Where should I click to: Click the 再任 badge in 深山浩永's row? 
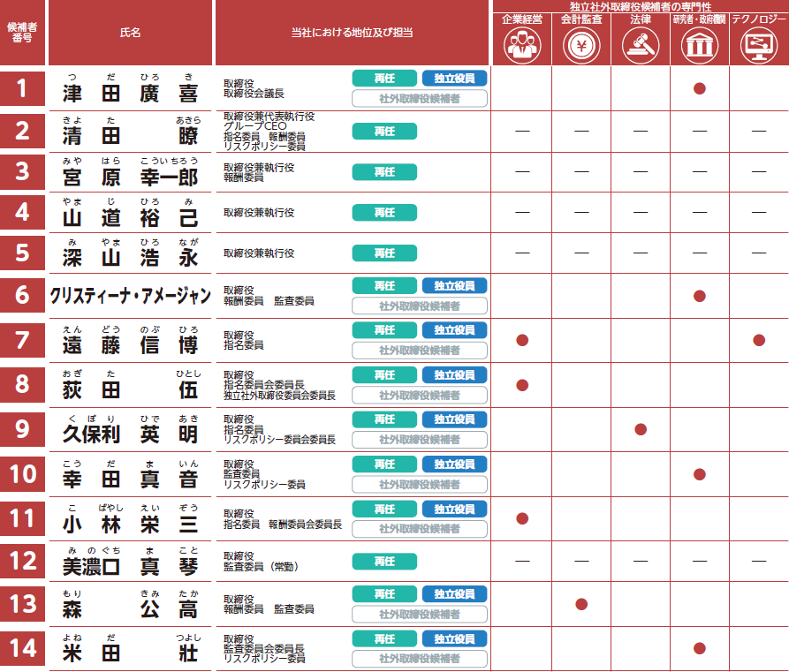pyautogui.click(x=384, y=253)
